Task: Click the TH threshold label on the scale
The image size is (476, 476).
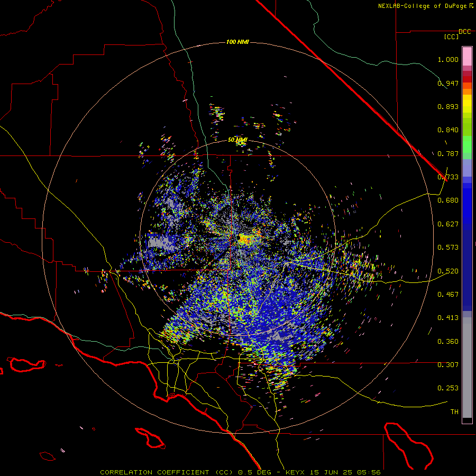Action: click(x=454, y=412)
